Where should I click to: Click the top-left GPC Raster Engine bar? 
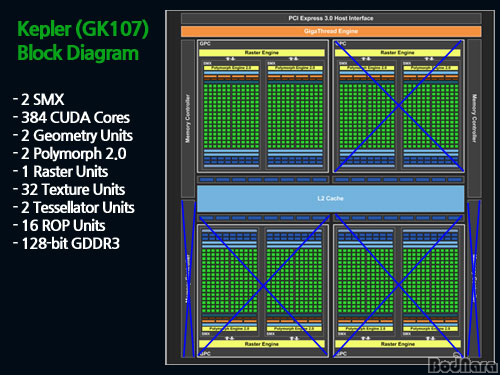coord(262,53)
